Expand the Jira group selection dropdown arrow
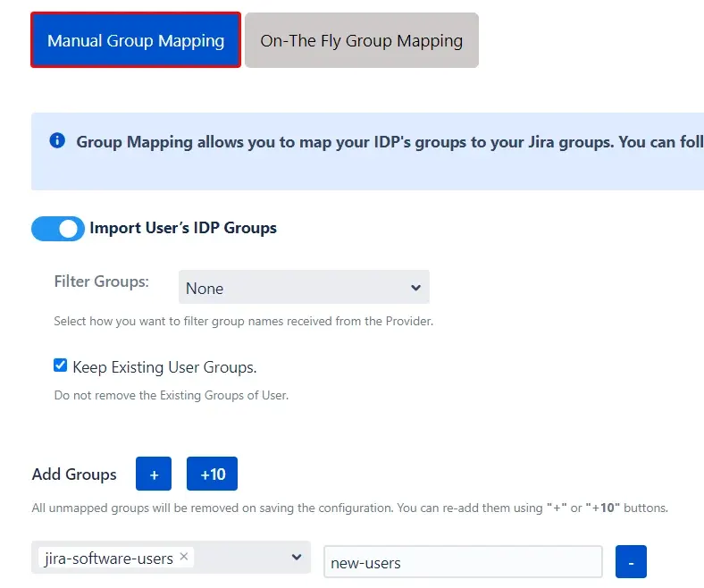Image resolution: width=704 pixels, height=588 pixels. point(297,558)
